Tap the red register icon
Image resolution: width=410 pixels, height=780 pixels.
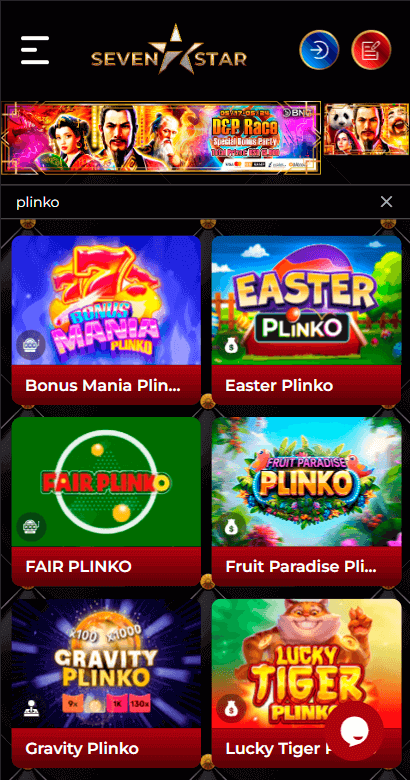[x=371, y=50]
